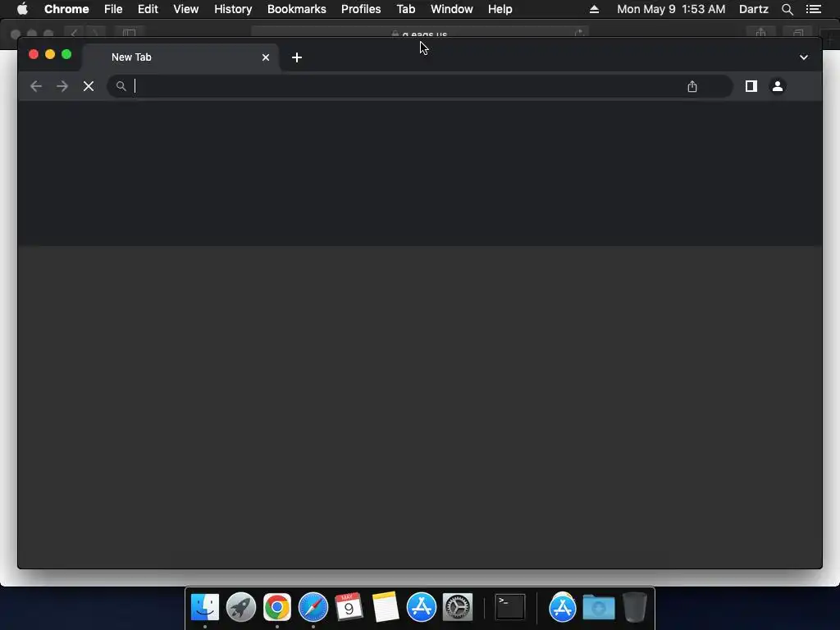The width and height of the screenshot is (840, 630).
Task: Open App Store icon beside Downloads folder
Action: (x=563, y=607)
